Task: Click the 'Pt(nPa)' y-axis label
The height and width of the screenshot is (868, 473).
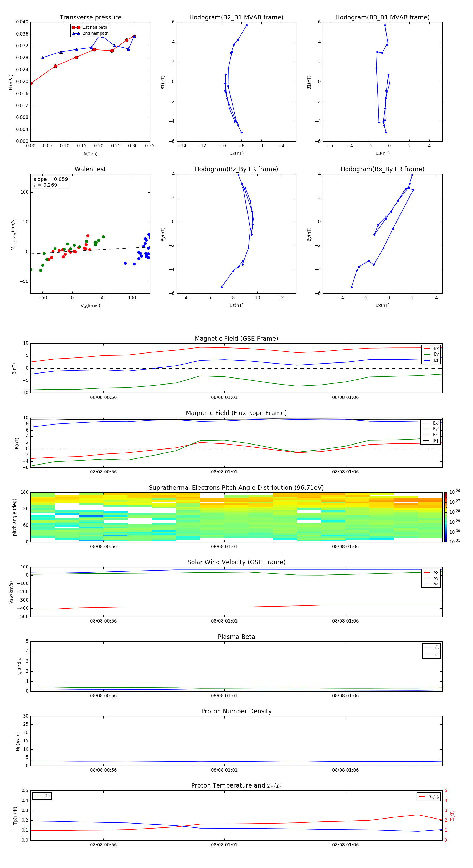Action: (x=11, y=82)
